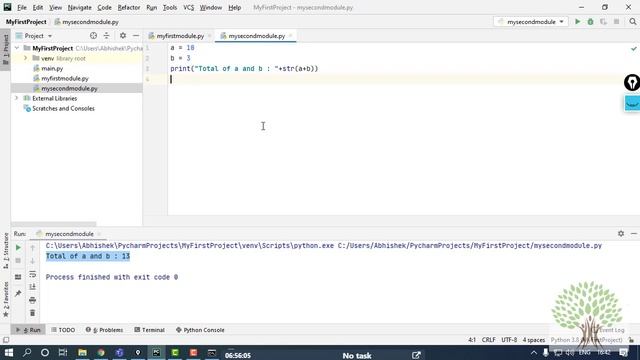
Task: Clear Run console with trash icon
Action: [x=33, y=313]
